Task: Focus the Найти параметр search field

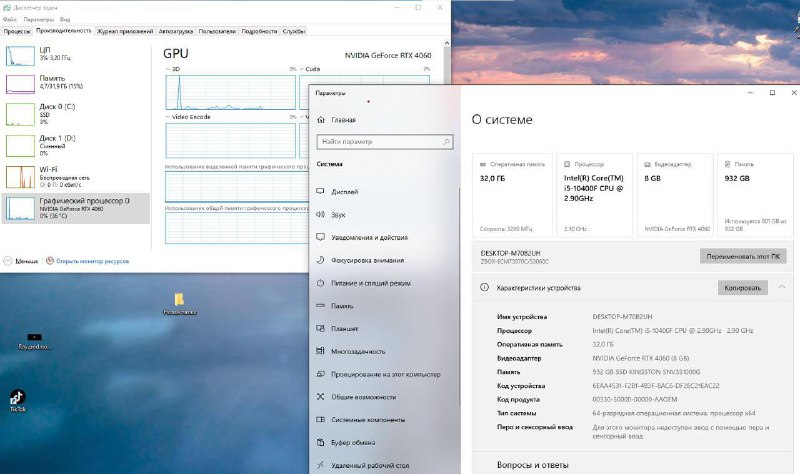Action: click(x=385, y=141)
